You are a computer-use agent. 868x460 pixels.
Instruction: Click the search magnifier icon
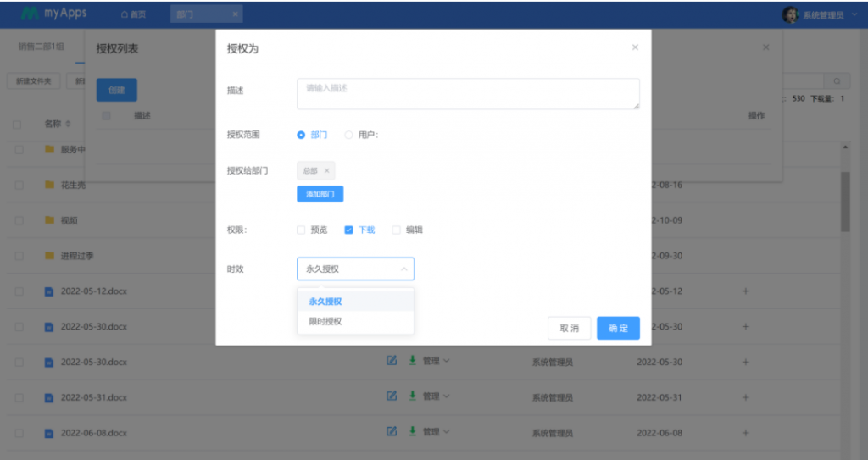pyautogui.click(x=837, y=81)
